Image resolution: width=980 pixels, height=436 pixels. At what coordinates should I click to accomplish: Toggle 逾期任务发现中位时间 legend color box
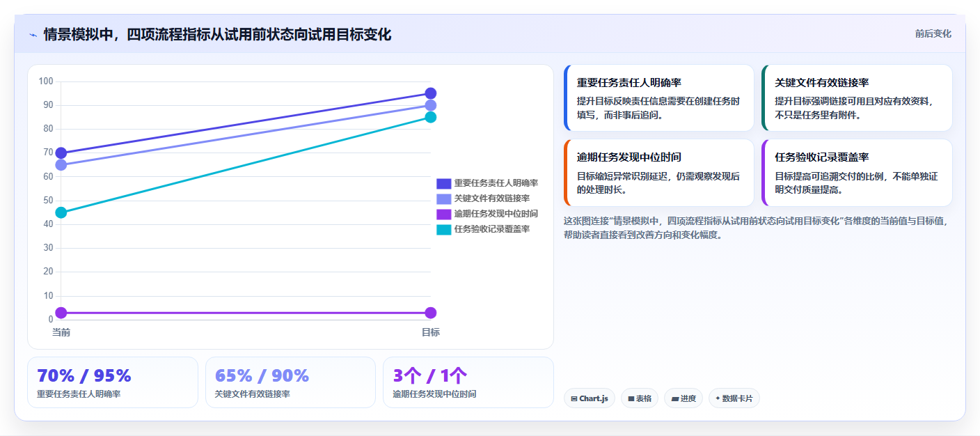(x=444, y=214)
